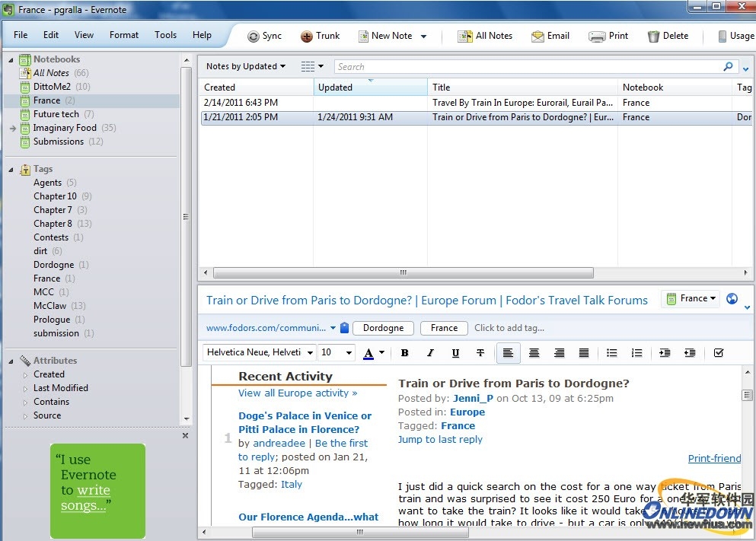Close the Evernote ad panel
The height and width of the screenshot is (541, 756).
tap(185, 435)
